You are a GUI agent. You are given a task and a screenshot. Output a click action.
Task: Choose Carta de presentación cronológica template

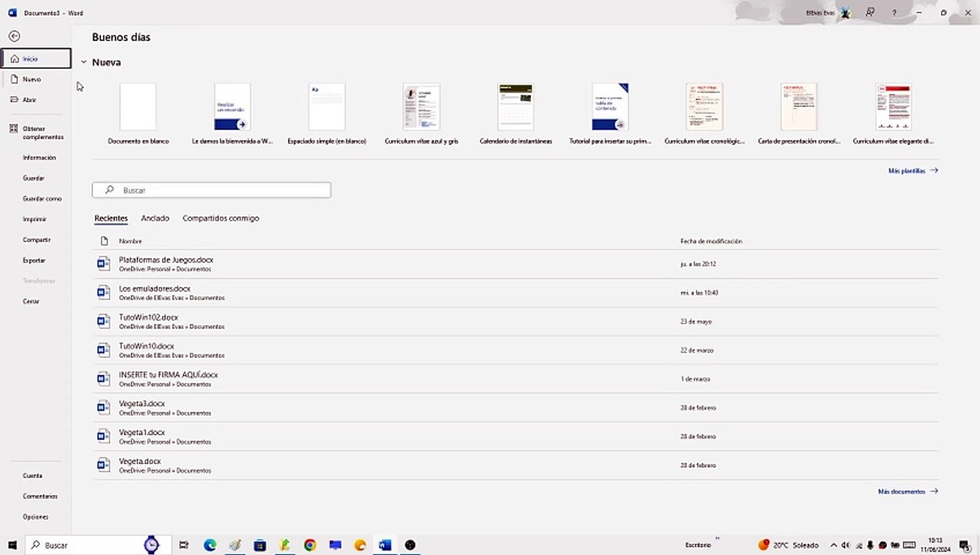coord(799,114)
